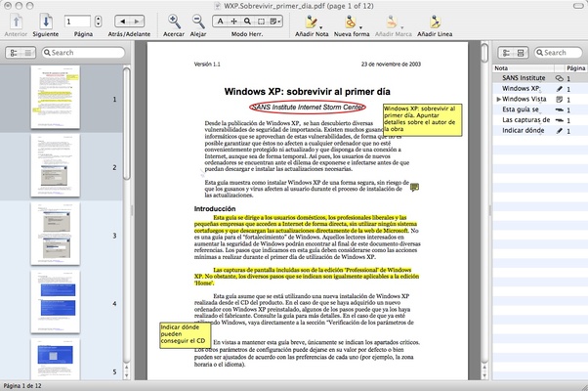
Task: Click the Añadir Nota icon
Action: coord(311,22)
